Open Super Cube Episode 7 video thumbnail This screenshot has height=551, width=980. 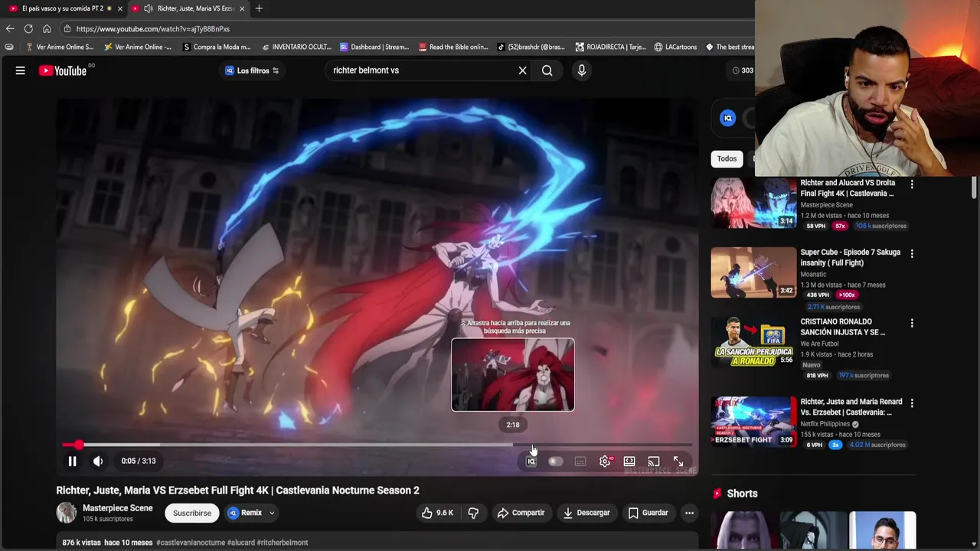[754, 272]
